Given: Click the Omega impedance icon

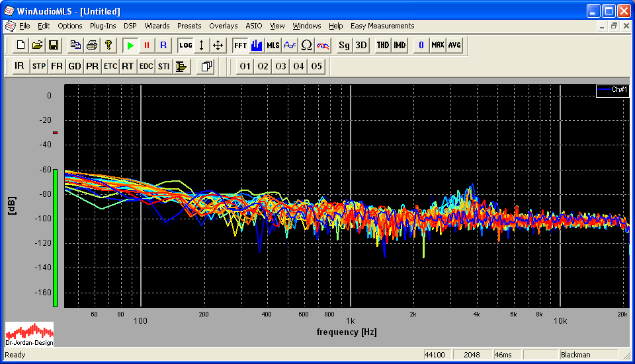Looking at the screenshot, I should [306, 46].
